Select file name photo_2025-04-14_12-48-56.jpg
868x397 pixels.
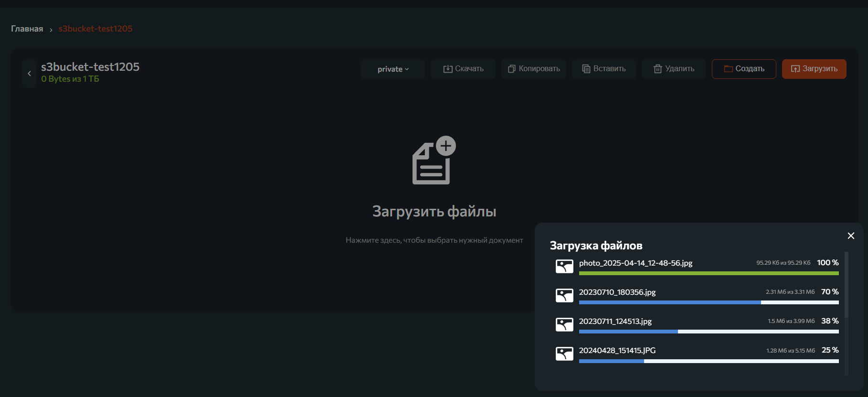click(635, 263)
